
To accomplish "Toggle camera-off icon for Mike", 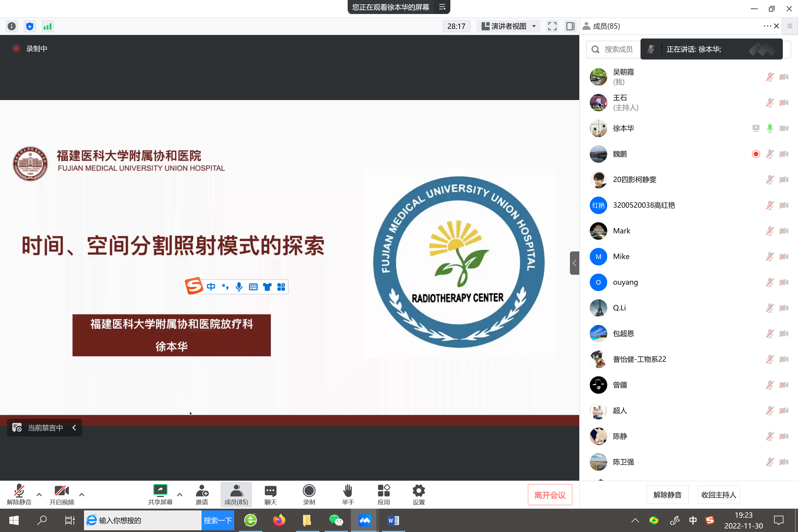I will tap(784, 256).
